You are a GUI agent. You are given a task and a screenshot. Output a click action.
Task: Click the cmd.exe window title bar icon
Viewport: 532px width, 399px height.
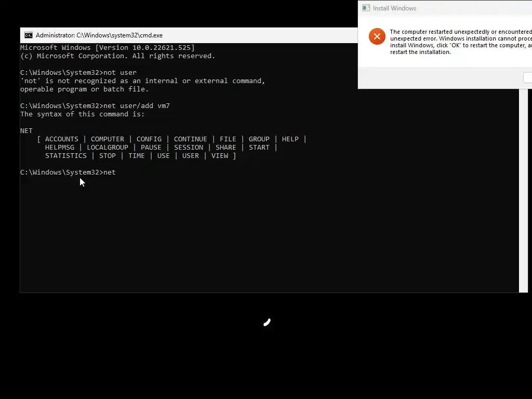[x=29, y=35]
